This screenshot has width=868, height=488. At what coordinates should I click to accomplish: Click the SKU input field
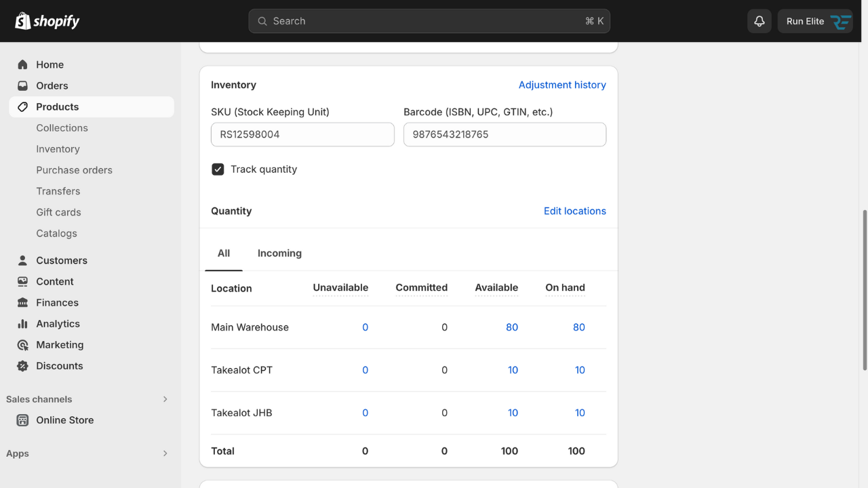[x=302, y=134]
